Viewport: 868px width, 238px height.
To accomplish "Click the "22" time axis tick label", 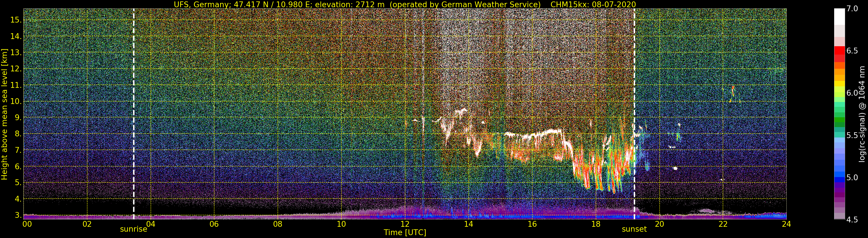I will (723, 224).
